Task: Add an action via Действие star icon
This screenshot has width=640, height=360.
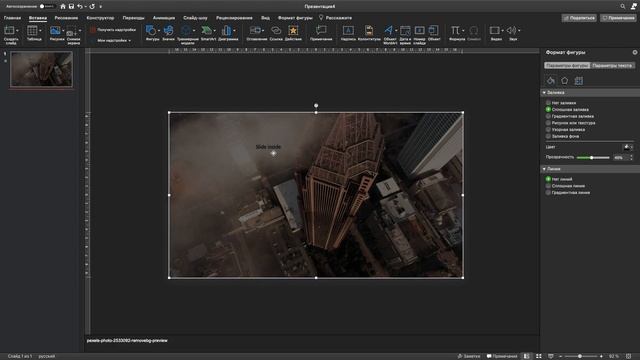Action: click(x=293, y=31)
